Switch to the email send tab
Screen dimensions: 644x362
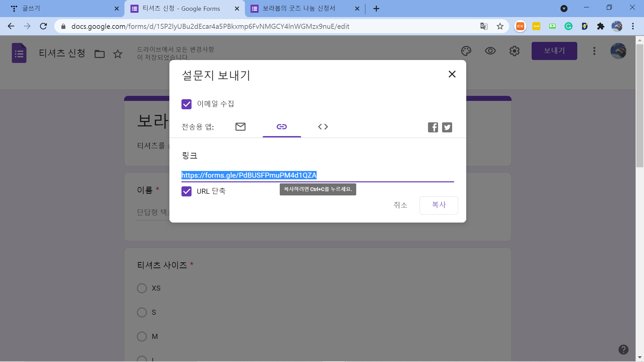click(x=240, y=127)
